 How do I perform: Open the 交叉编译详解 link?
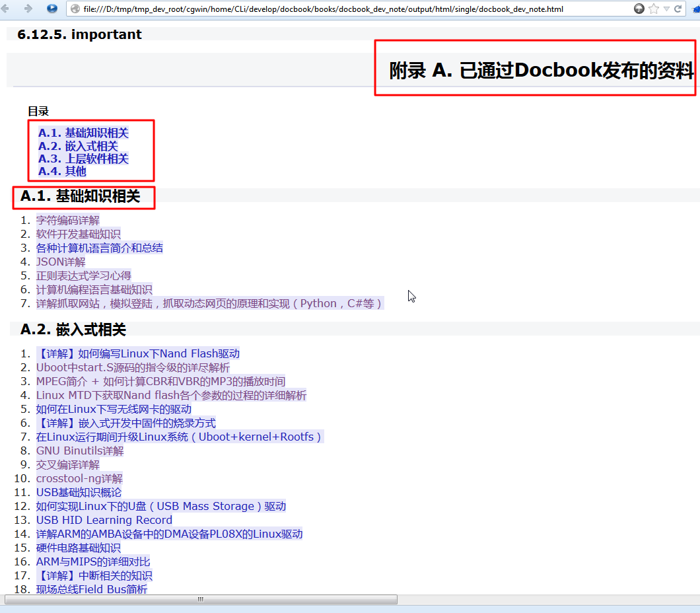(68, 464)
